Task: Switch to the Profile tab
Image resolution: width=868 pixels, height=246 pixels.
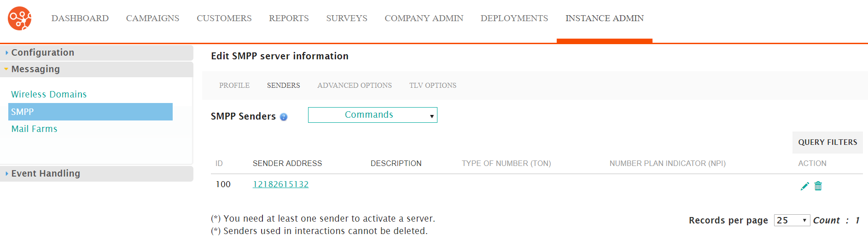Action: [x=234, y=86]
